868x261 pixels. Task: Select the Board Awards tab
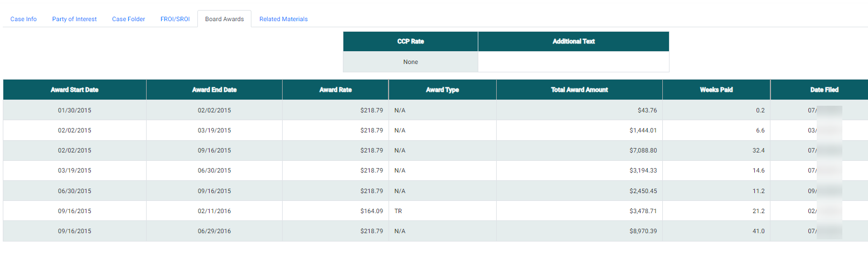pyautogui.click(x=224, y=19)
